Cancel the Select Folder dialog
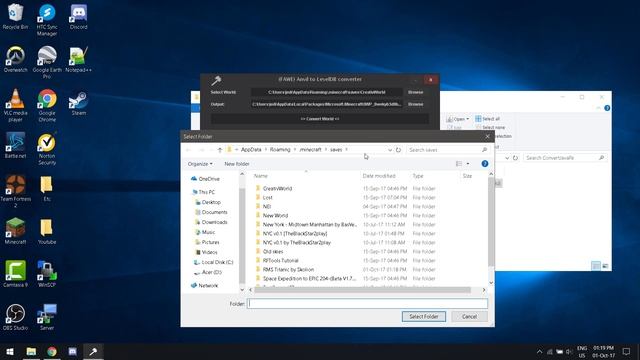 (x=469, y=316)
